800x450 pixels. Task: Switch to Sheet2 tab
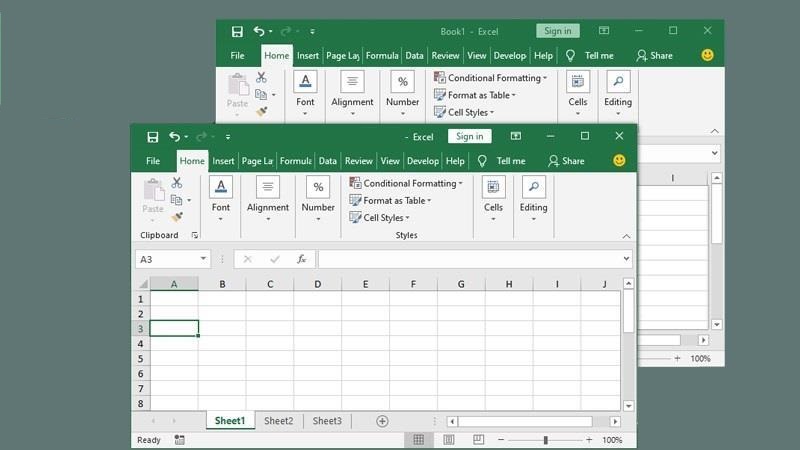[279, 421]
